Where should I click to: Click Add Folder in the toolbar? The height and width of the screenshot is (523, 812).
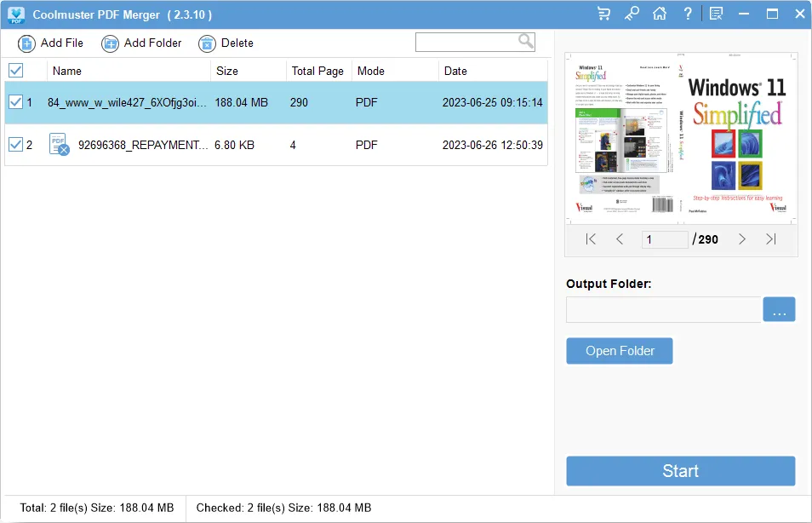[141, 43]
